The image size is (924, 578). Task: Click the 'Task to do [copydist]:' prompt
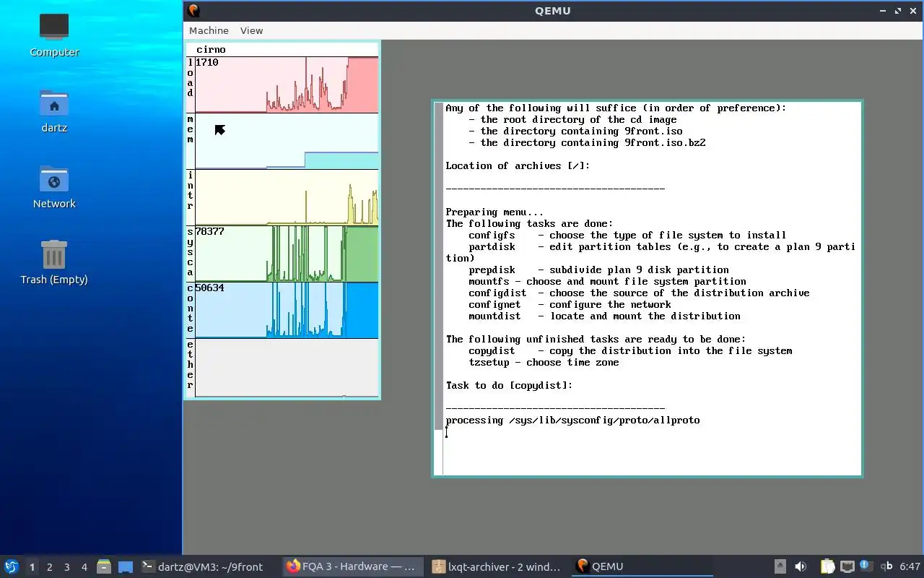click(509, 385)
